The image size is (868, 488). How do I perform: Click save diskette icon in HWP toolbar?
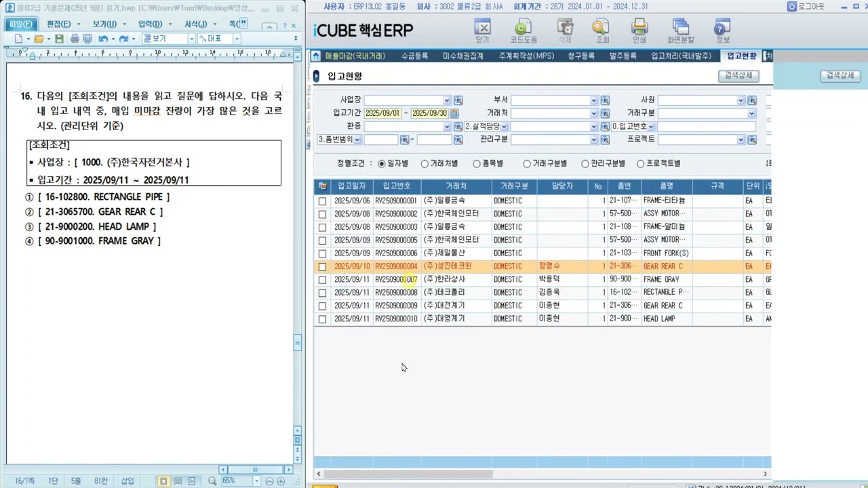[59, 39]
